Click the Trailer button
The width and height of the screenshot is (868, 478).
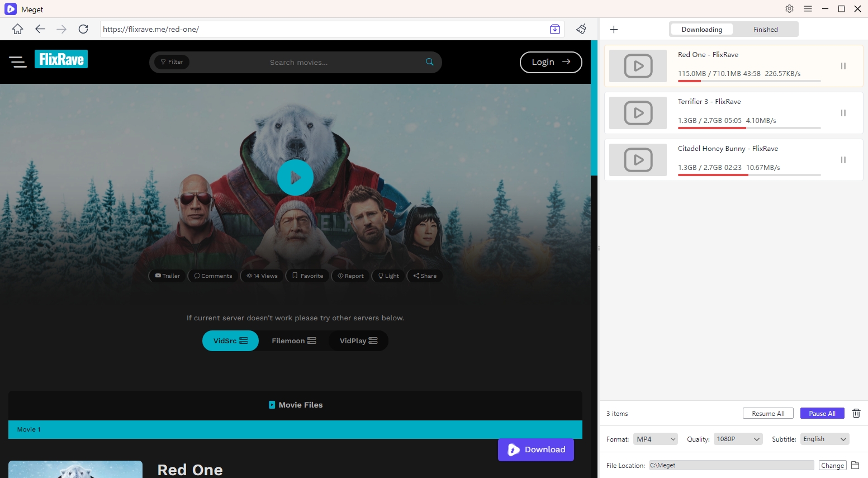[168, 276]
